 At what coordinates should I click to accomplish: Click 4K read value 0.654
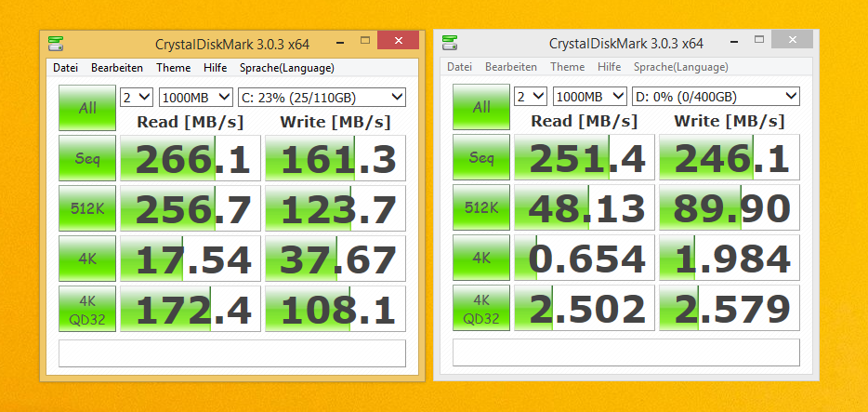585,258
